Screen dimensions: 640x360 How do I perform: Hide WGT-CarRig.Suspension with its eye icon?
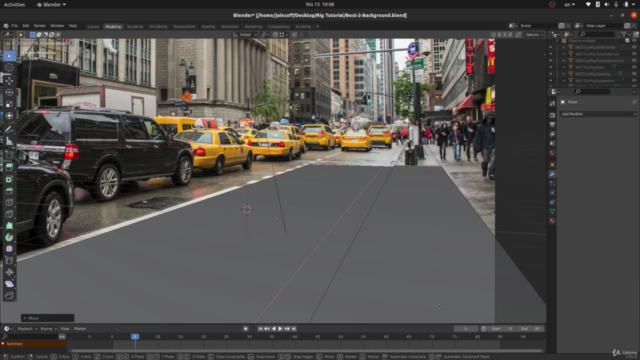(634, 80)
